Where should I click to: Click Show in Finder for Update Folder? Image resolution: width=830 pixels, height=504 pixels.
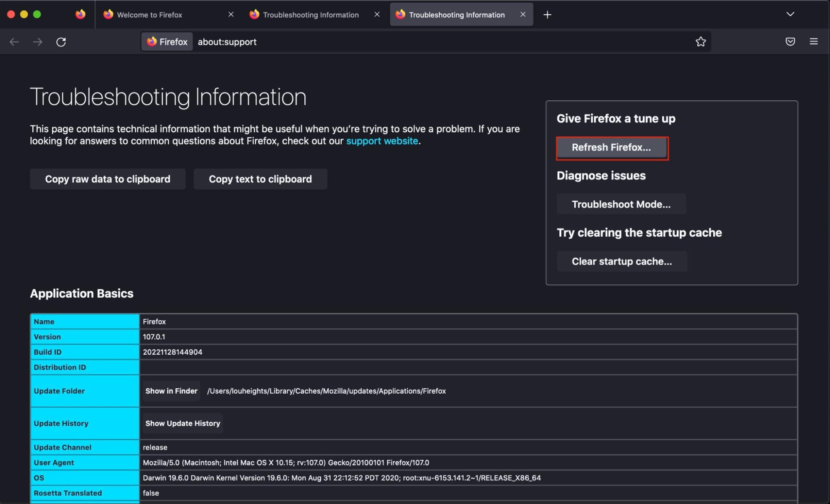[171, 391]
